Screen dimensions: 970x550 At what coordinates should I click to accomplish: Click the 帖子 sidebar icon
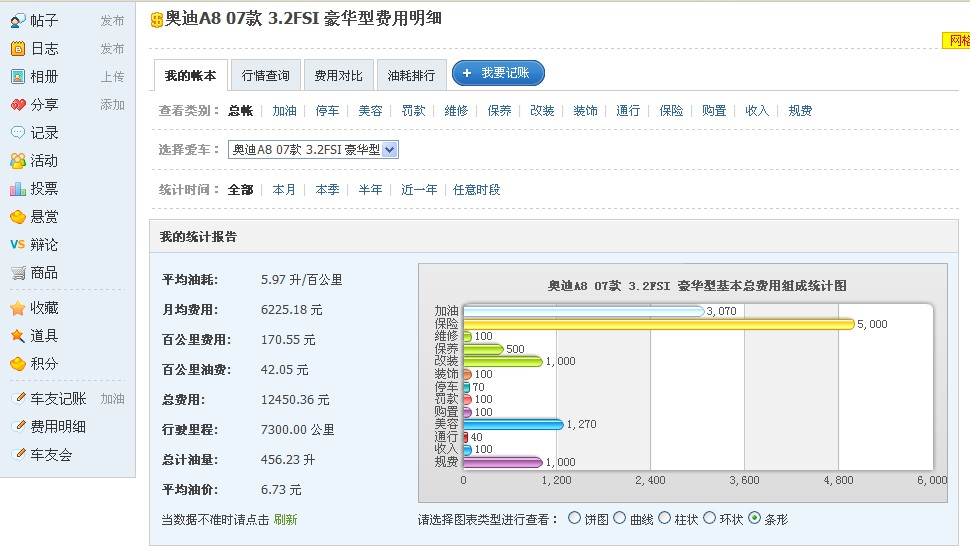[x=18, y=20]
